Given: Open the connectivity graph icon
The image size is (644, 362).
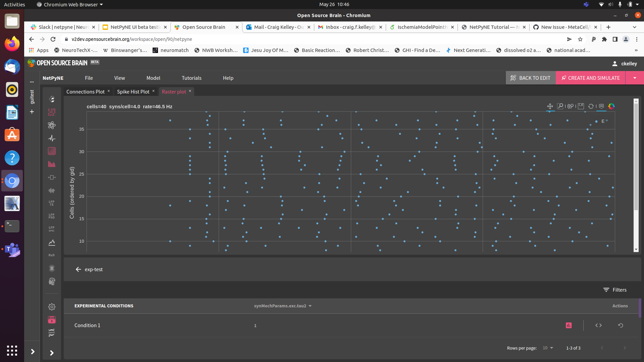Looking at the screenshot, I should click(x=52, y=125).
